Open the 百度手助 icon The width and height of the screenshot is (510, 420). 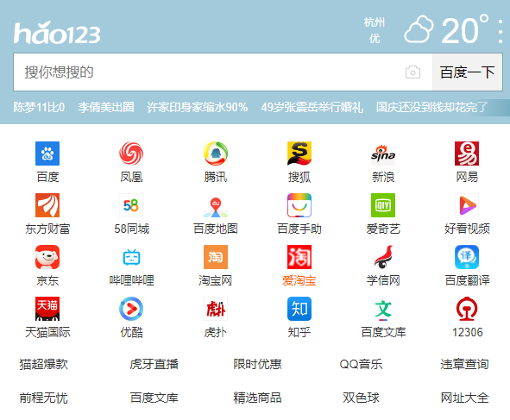[x=299, y=205]
